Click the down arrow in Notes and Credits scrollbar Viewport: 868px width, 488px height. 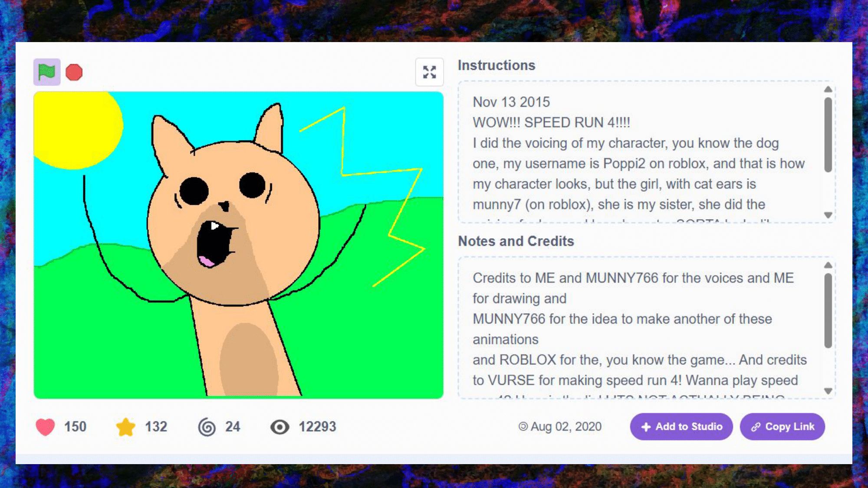[828, 391]
